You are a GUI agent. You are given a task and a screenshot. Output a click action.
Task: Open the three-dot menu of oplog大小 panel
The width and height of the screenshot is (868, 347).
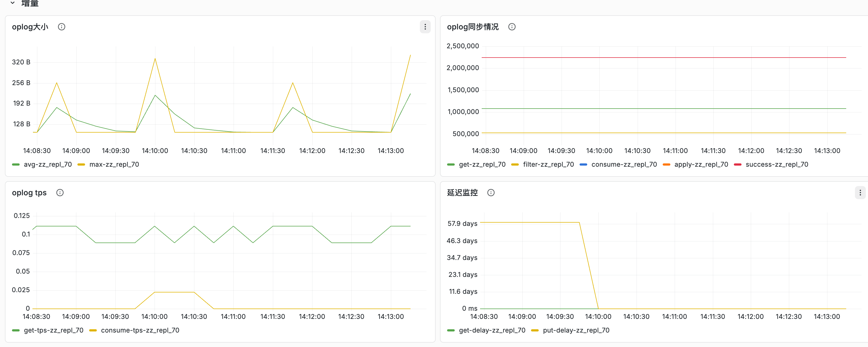coord(425,27)
